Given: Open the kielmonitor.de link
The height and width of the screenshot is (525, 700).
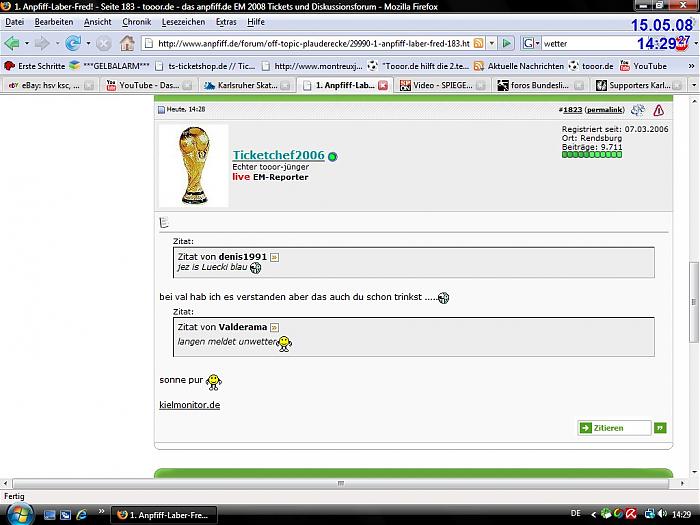Looking at the screenshot, I should [x=189, y=405].
